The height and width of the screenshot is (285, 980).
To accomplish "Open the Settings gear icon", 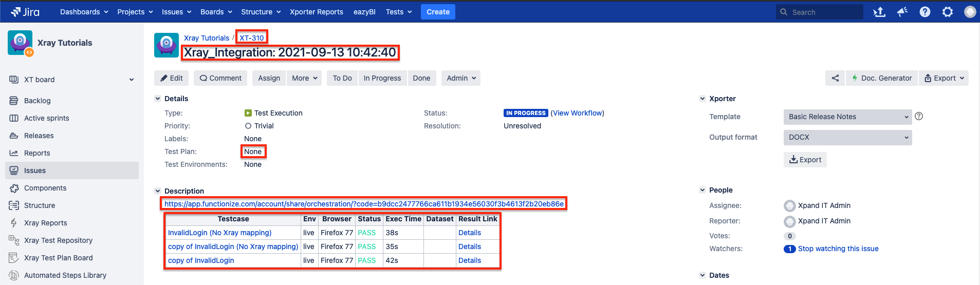I will (948, 12).
